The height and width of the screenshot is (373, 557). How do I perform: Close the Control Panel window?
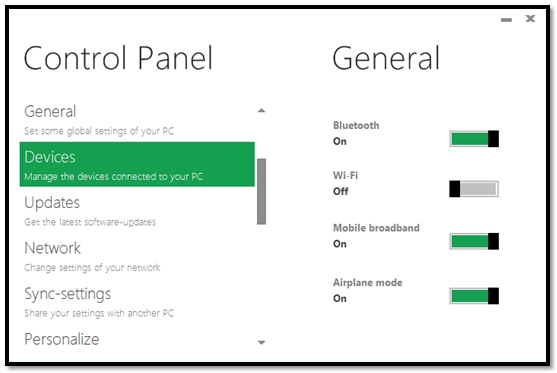pyautogui.click(x=530, y=18)
